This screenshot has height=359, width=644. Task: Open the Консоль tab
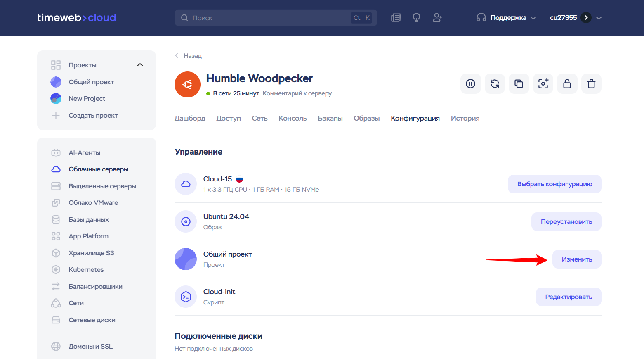click(x=293, y=119)
